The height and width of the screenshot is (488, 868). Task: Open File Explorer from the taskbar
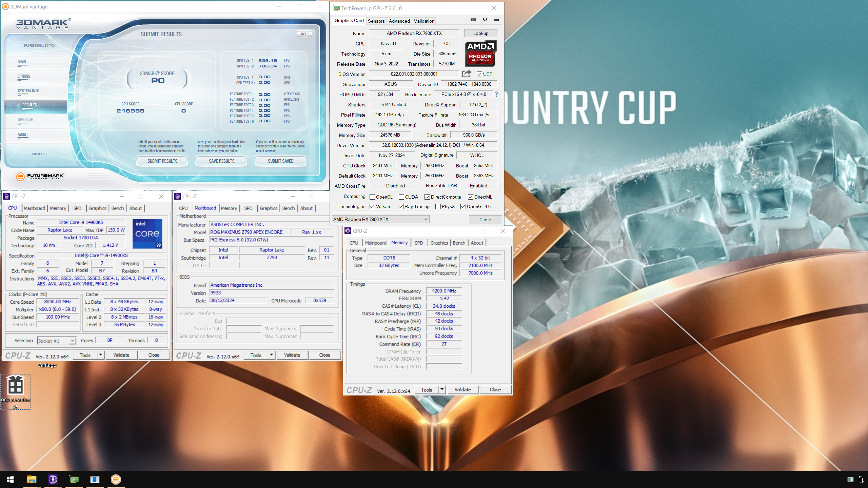[x=32, y=480]
